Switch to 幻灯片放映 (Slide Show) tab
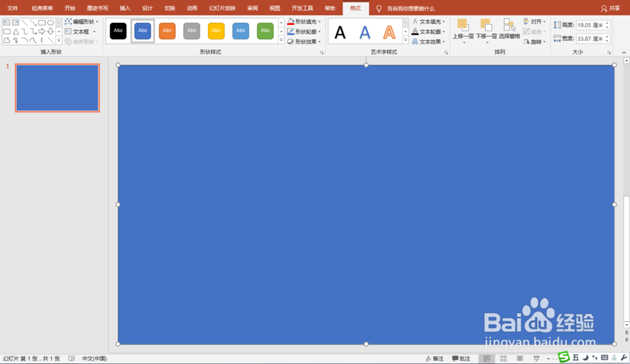Screen dimensions: 630x364 pos(222,8)
